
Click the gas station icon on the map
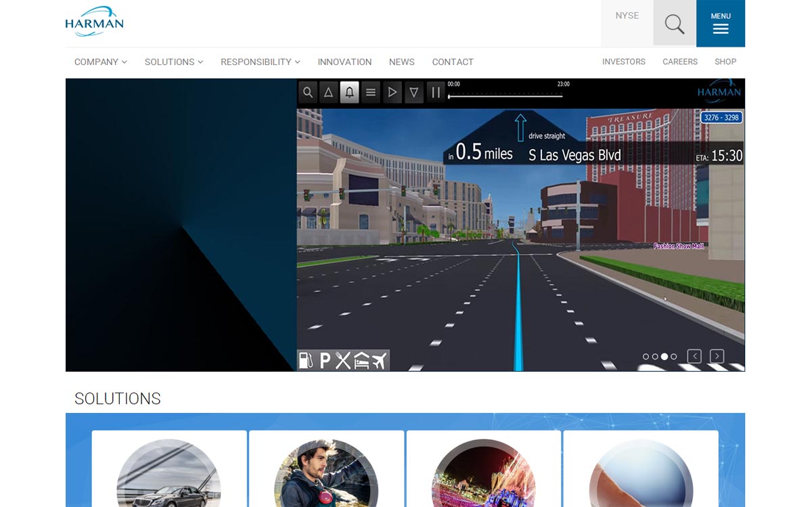point(307,360)
